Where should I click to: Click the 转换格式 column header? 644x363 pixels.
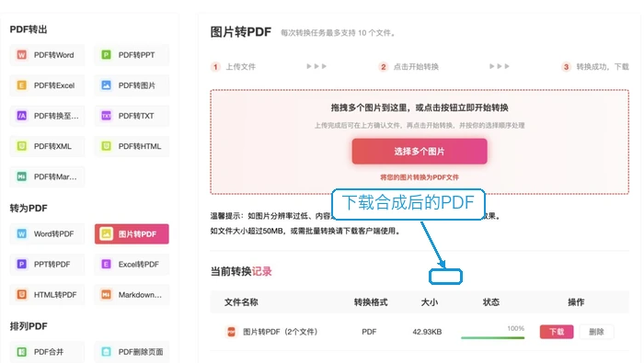pyautogui.click(x=371, y=302)
